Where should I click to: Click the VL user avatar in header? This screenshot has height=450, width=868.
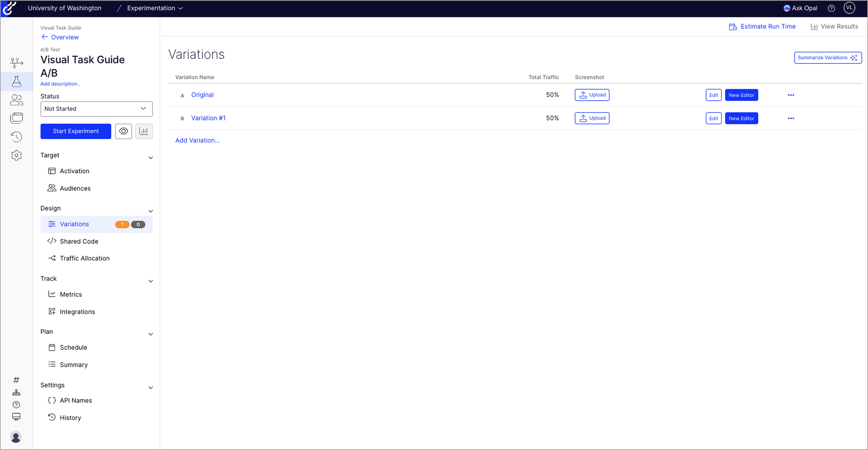coord(849,8)
